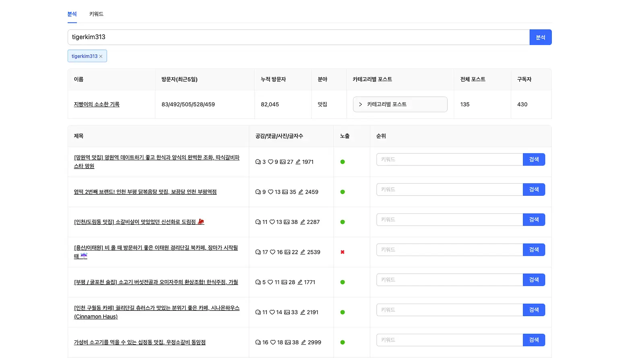Switch to the 키워드 tab
644x358 pixels.
(x=96, y=14)
